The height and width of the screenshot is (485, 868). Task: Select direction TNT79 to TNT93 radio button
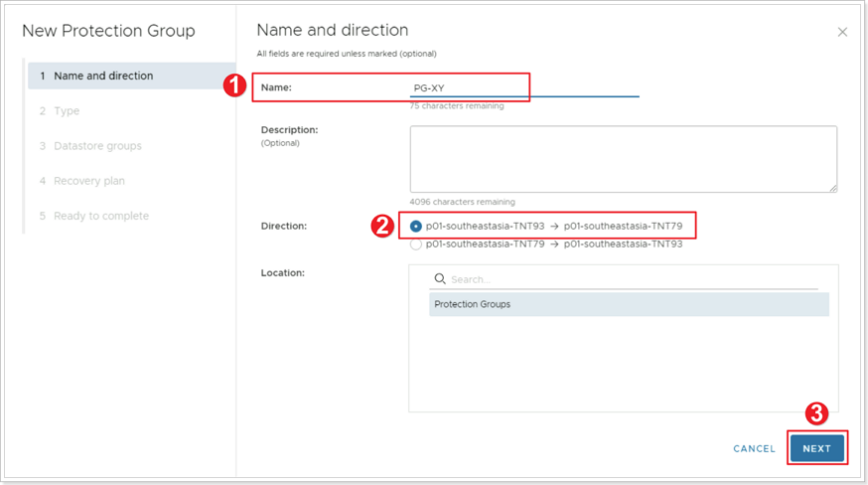[x=416, y=244]
